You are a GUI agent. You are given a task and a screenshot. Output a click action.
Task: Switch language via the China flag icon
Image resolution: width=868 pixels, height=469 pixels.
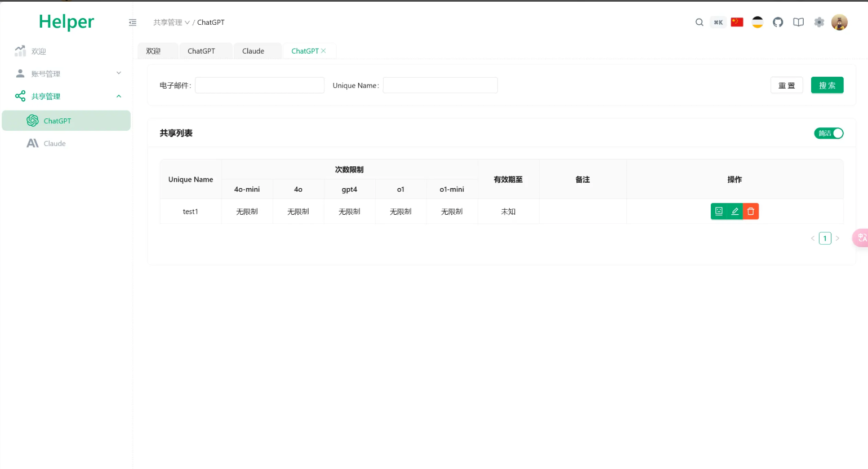pyautogui.click(x=737, y=22)
